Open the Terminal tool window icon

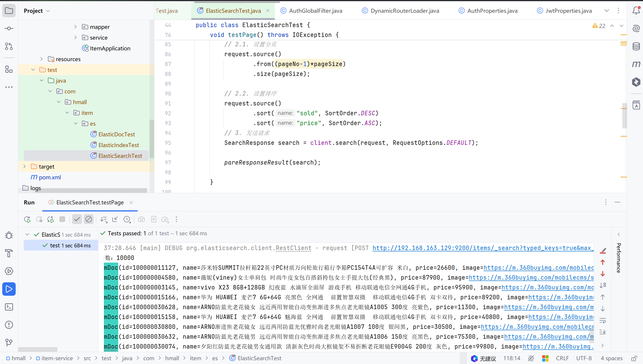9,307
